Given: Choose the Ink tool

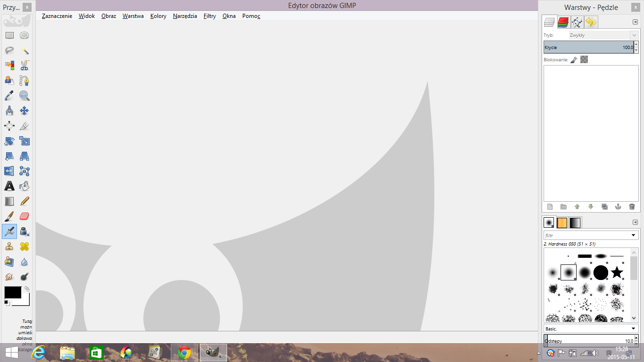Looking at the screenshot, I should point(25,231).
